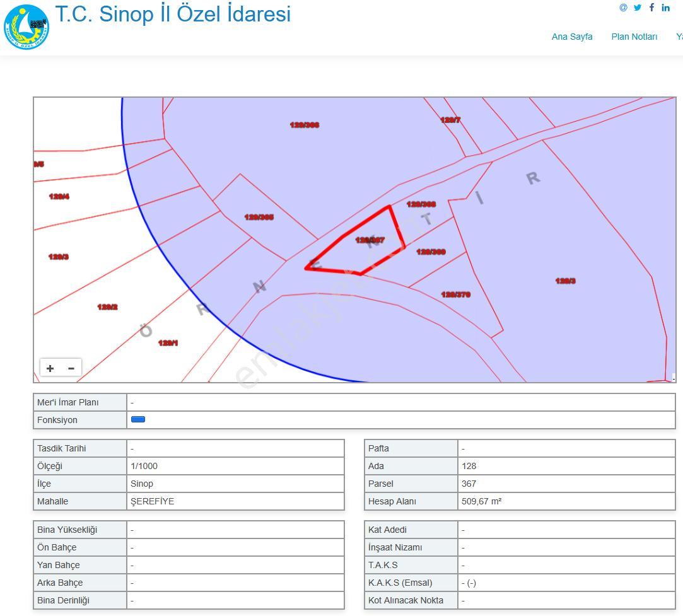Click the Parsel value 367
The height and width of the screenshot is (616, 683).
point(469,484)
